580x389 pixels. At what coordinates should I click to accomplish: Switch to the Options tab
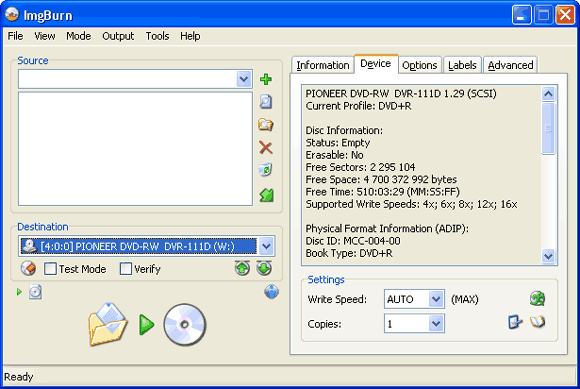419,65
